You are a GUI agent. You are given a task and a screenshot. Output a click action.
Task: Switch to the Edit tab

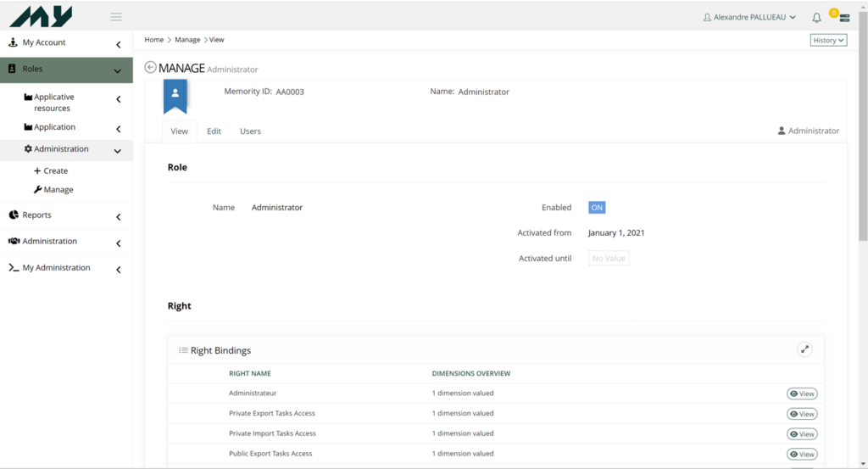[x=214, y=131]
